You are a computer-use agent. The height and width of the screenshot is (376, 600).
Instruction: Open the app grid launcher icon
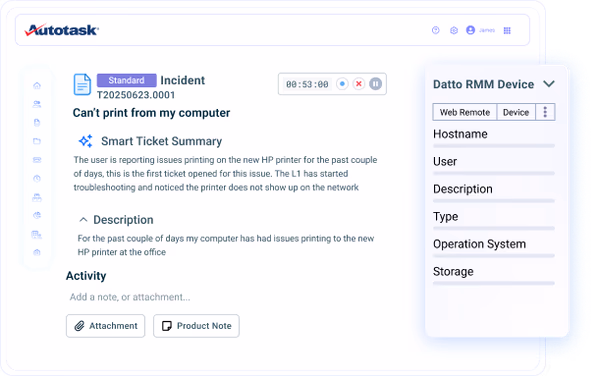[x=507, y=30]
